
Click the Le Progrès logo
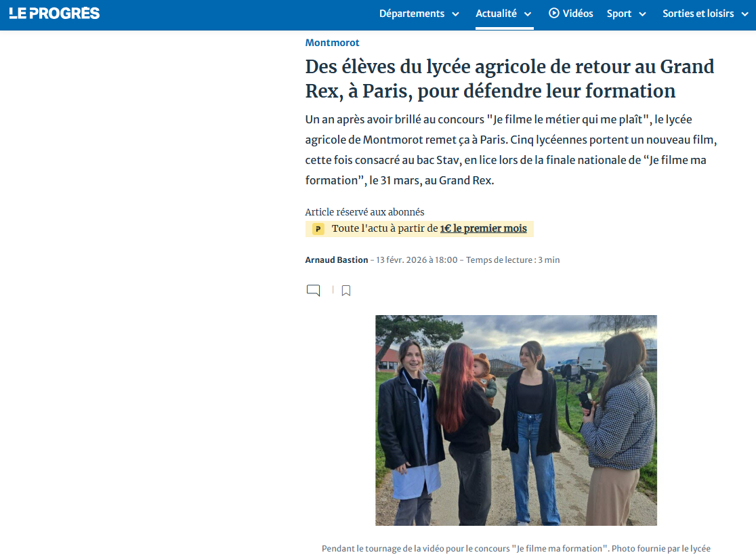click(54, 14)
